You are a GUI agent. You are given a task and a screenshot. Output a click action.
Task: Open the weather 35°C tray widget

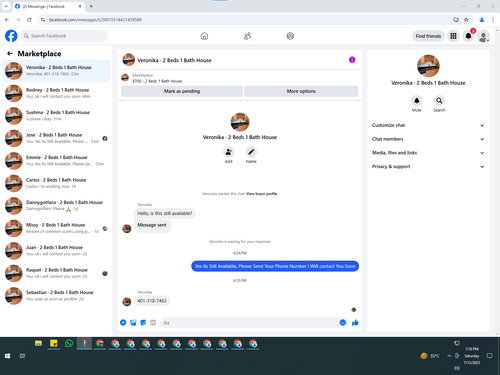pyautogui.click(x=430, y=356)
